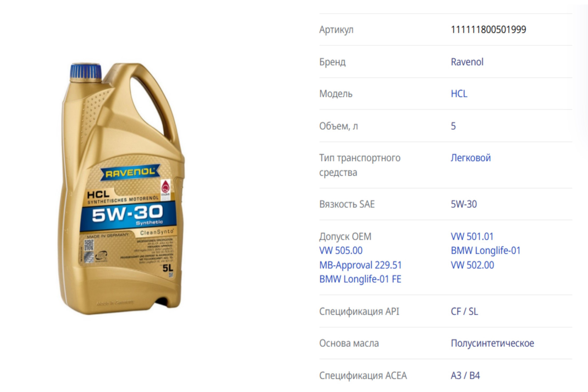Open the VW 505.00 approval link
Viewport: 588px width, 392px height.
pyautogui.click(x=341, y=251)
